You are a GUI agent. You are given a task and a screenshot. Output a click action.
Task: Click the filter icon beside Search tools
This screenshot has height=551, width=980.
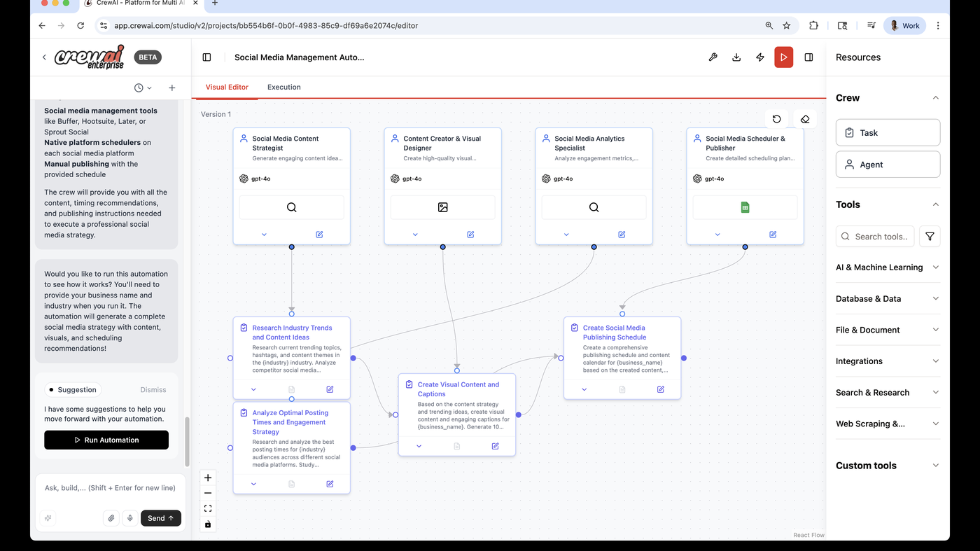930,237
